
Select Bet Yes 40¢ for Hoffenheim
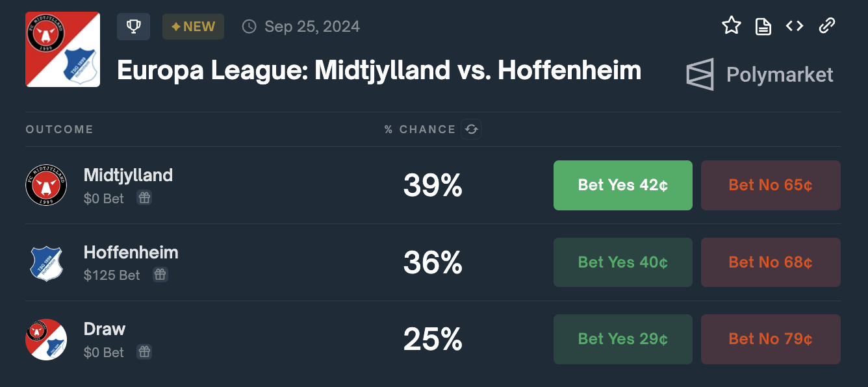tap(622, 262)
